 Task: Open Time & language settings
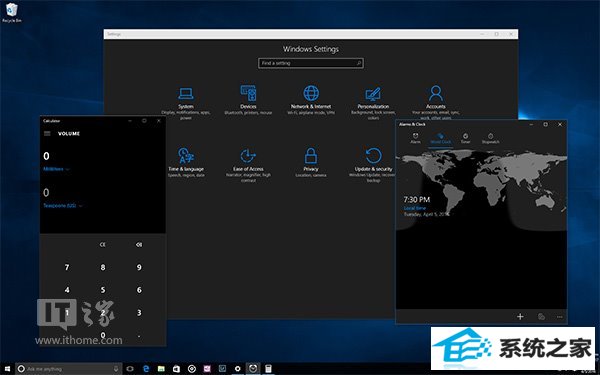[186, 162]
